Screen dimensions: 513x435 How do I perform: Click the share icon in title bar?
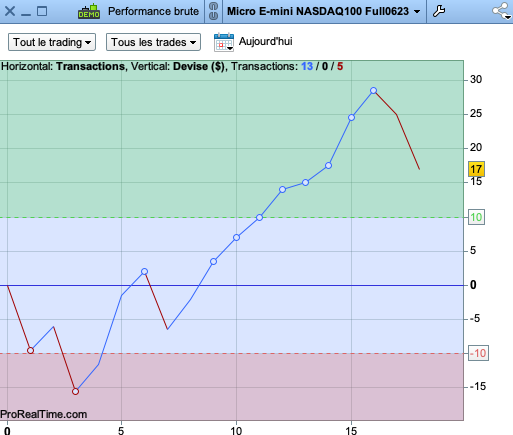(502, 11)
